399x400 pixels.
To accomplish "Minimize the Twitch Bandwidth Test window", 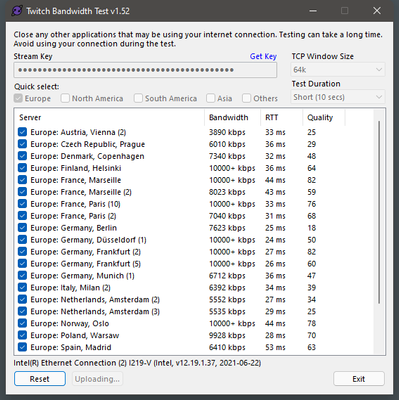I will pos(313,11).
